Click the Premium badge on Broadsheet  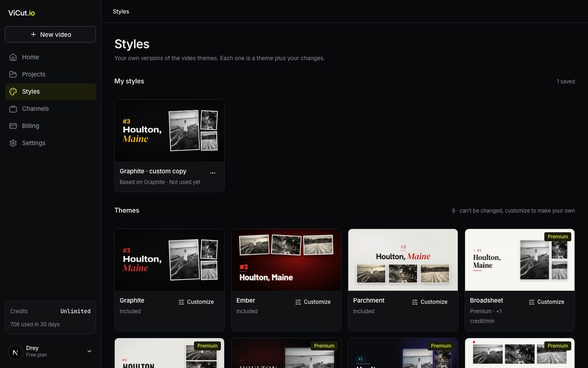[558, 237]
